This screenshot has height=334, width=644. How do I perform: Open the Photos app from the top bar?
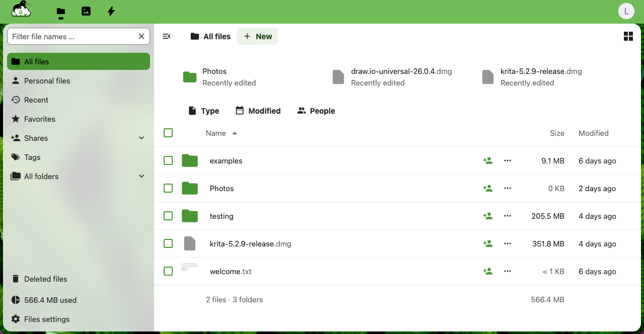tap(86, 11)
